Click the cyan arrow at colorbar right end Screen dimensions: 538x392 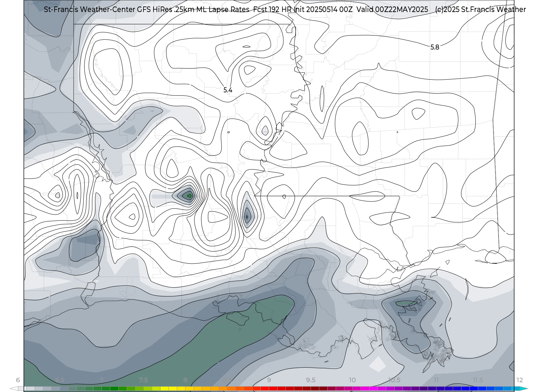[x=524, y=389]
